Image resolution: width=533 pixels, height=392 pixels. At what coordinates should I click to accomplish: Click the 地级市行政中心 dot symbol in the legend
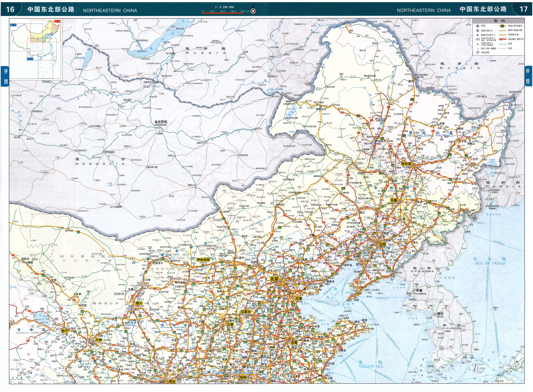pyautogui.click(x=478, y=35)
